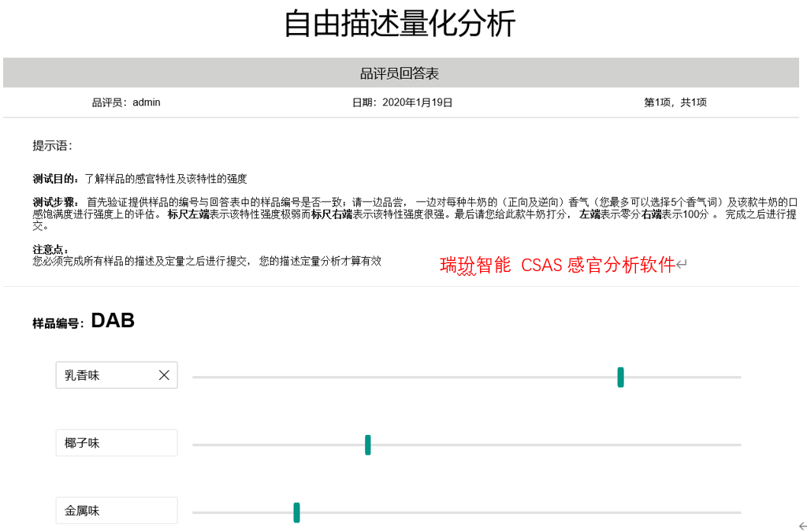
Task: Clear the 乳香味 field with the X icon
Action: 164,375
